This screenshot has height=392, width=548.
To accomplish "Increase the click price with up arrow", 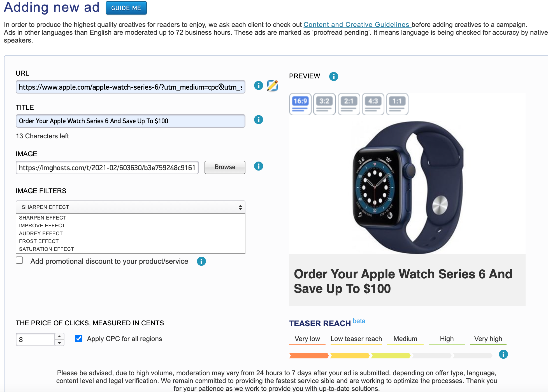I will [x=59, y=336].
